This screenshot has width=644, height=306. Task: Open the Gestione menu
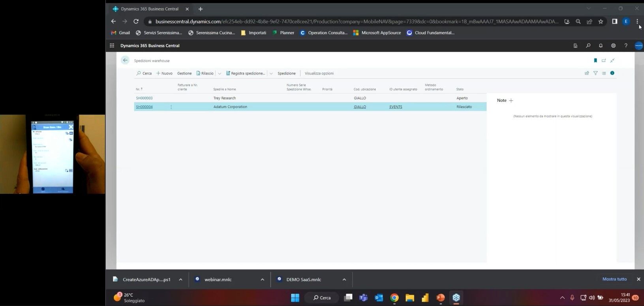(x=184, y=73)
